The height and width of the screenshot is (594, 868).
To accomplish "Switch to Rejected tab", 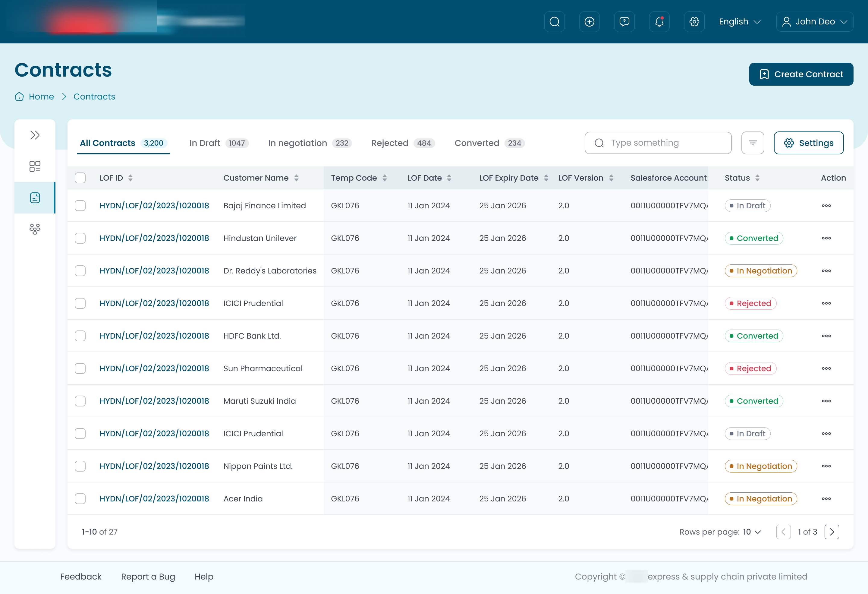I will (x=403, y=143).
